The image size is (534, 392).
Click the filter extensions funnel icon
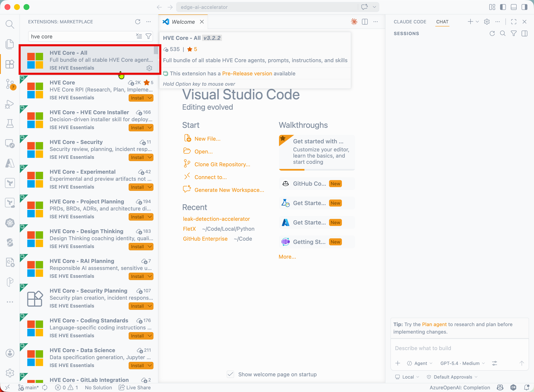148,36
